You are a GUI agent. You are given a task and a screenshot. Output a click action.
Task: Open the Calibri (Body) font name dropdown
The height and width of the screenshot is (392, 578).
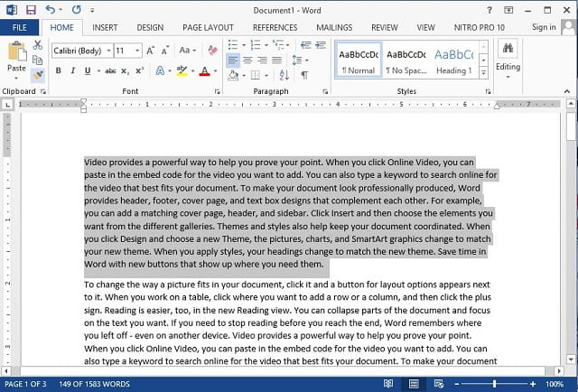click(x=109, y=51)
